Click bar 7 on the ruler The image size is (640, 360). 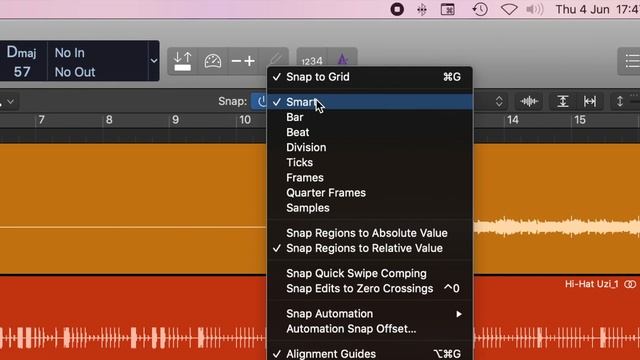pyautogui.click(x=41, y=120)
